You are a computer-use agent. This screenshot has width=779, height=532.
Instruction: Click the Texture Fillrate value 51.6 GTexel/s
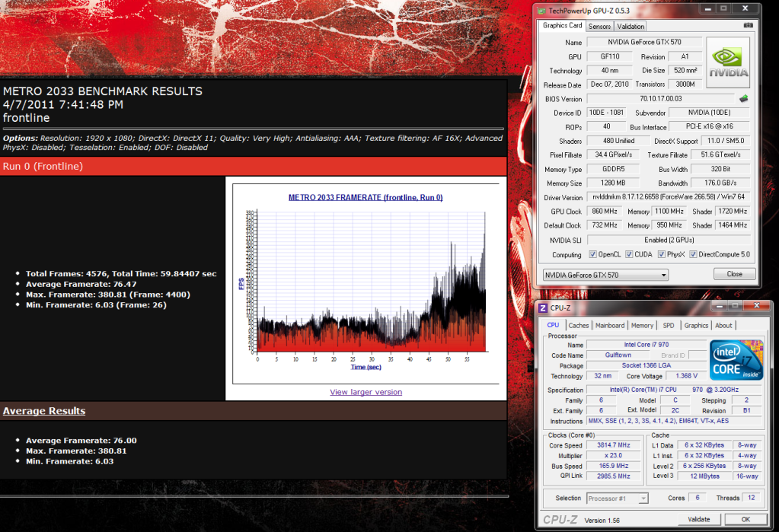(720, 155)
